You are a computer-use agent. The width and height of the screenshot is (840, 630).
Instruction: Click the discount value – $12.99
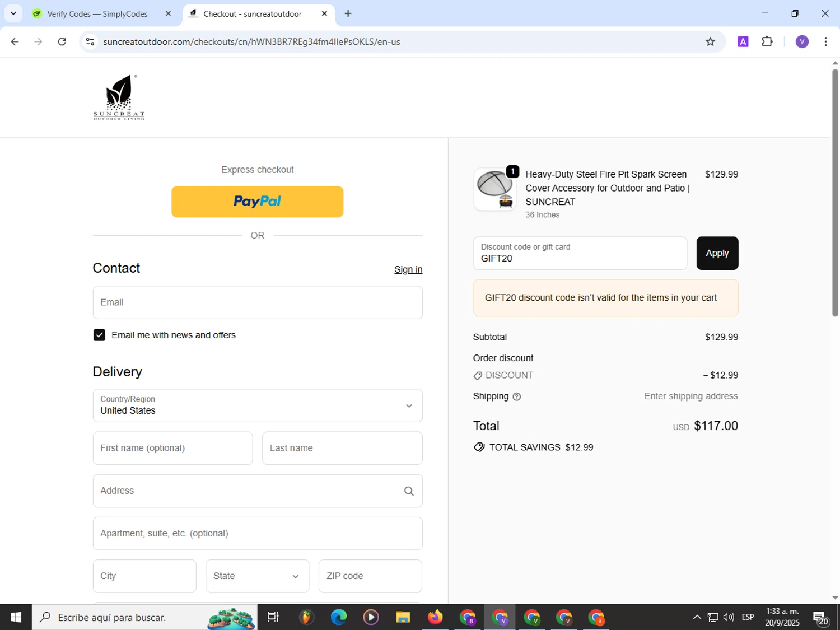tap(721, 375)
